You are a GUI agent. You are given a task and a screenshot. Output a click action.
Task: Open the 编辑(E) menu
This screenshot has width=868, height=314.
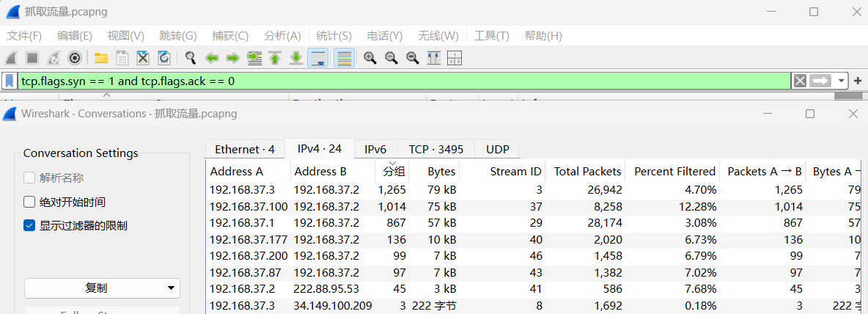(75, 36)
